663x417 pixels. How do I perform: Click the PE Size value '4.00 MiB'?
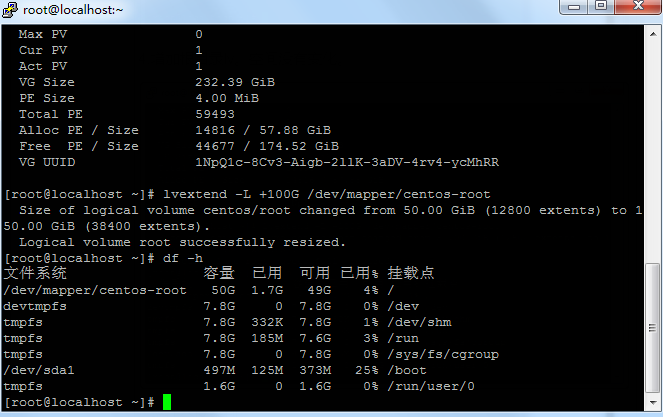coord(227,98)
